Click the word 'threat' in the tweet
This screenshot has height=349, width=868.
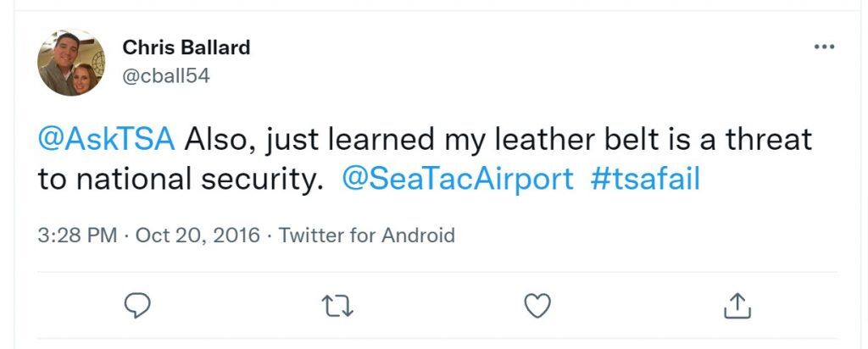click(x=769, y=140)
